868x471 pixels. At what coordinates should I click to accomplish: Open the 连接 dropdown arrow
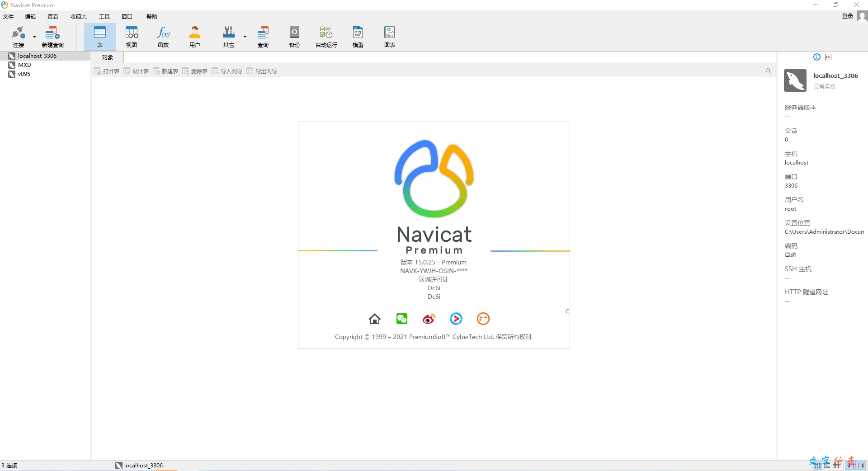coord(34,37)
